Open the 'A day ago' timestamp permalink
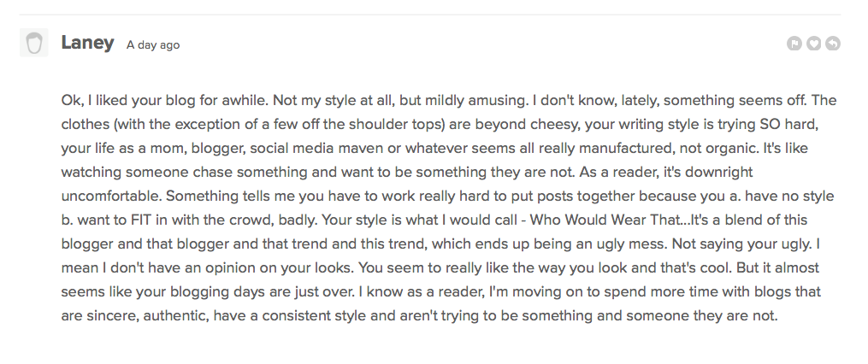The width and height of the screenshot is (868, 364). (x=153, y=44)
